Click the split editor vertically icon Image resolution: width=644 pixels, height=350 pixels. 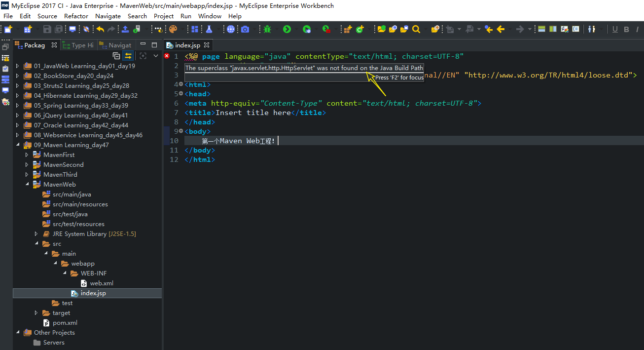click(553, 29)
